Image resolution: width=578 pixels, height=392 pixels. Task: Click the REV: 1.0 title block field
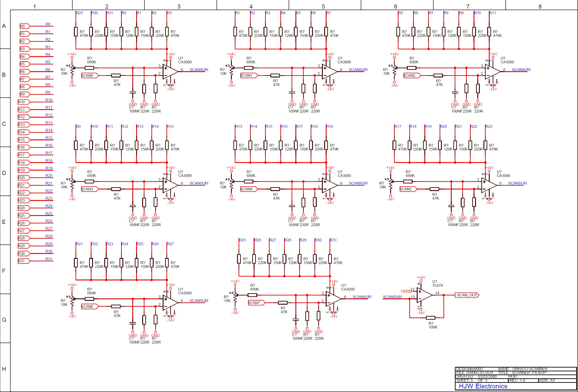(517, 381)
